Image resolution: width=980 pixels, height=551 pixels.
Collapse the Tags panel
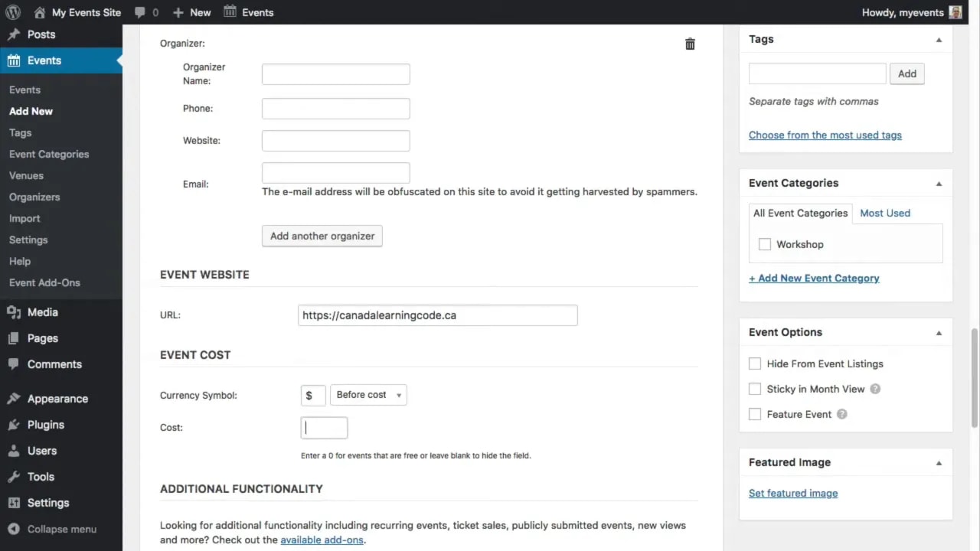pyautogui.click(x=939, y=39)
